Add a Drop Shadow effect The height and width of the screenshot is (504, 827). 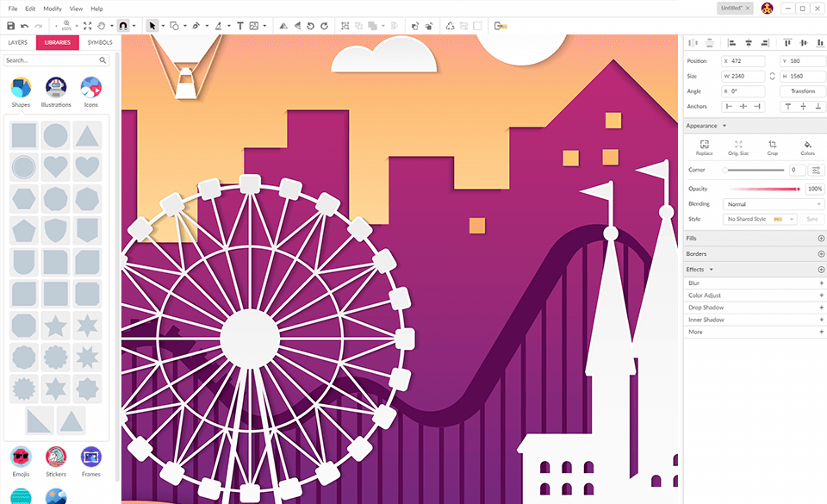click(821, 308)
